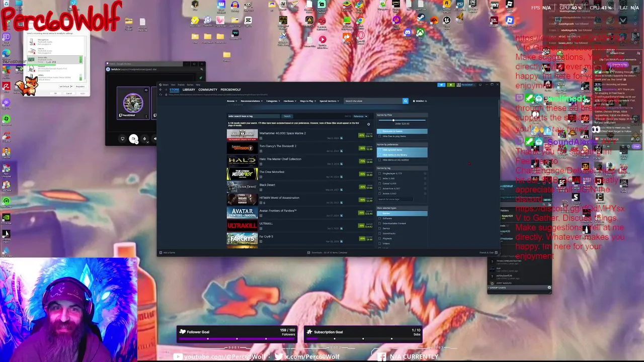This screenshot has height=362, width=644.
Task: Expand the Categories dropdown
Action: [x=273, y=101]
